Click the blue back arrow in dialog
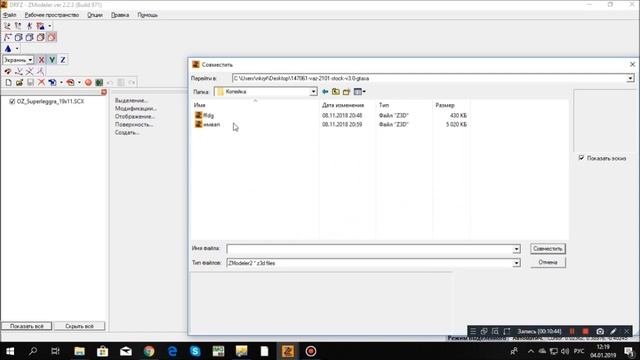 coord(325,92)
